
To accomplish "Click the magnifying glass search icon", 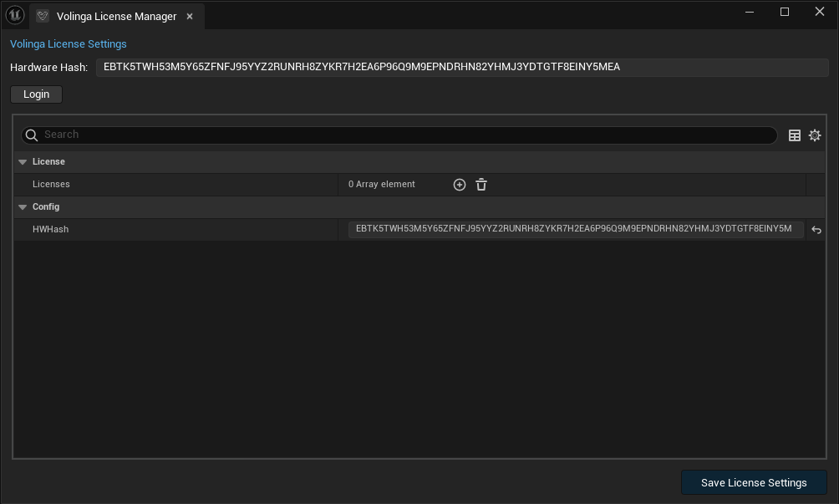I will (x=32, y=135).
